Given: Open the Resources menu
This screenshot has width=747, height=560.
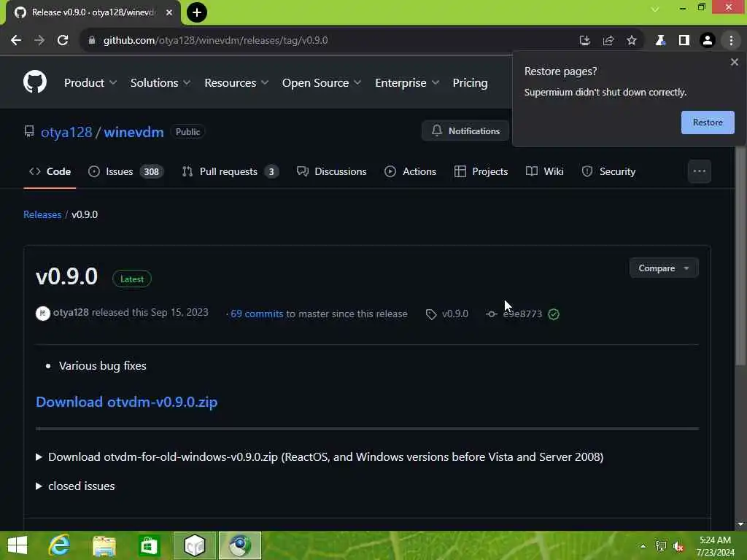Looking at the screenshot, I should point(236,83).
